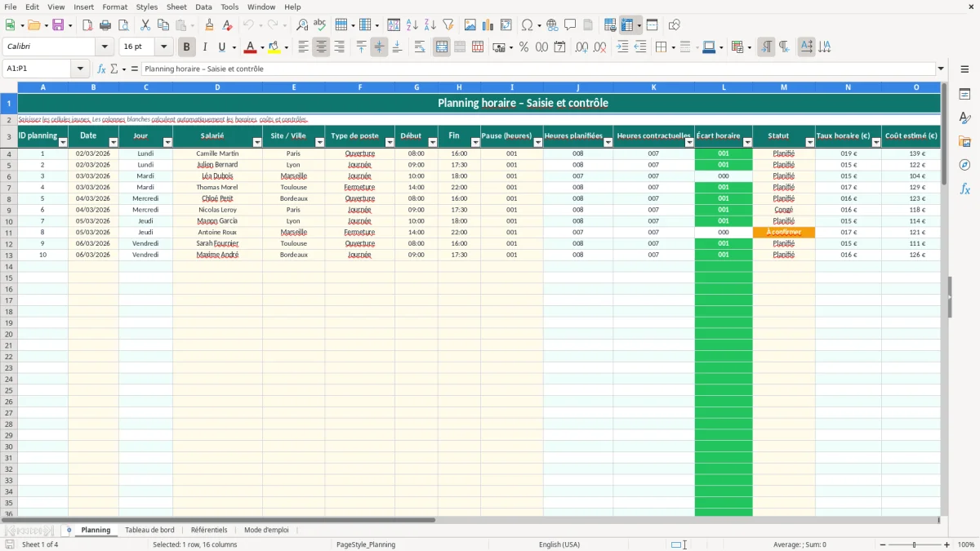
Task: Toggle Merge and Center Cells button
Action: click(x=442, y=47)
